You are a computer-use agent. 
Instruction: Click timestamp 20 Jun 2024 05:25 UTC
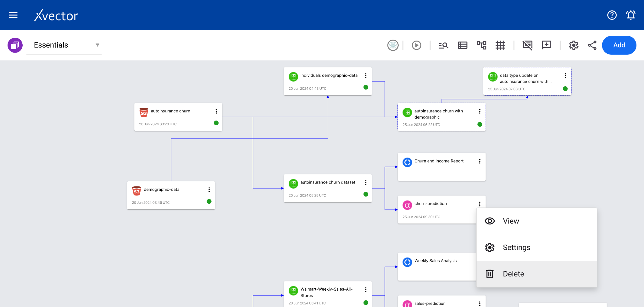click(x=307, y=196)
